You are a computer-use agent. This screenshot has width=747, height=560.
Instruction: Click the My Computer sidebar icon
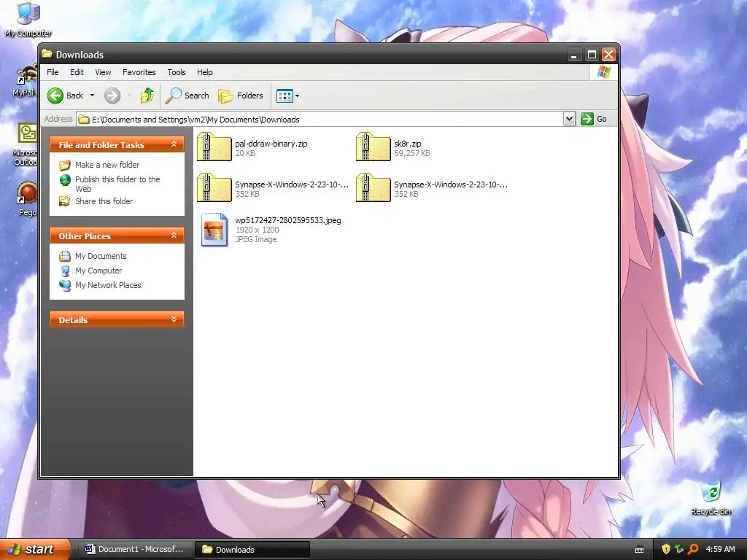(x=65, y=271)
